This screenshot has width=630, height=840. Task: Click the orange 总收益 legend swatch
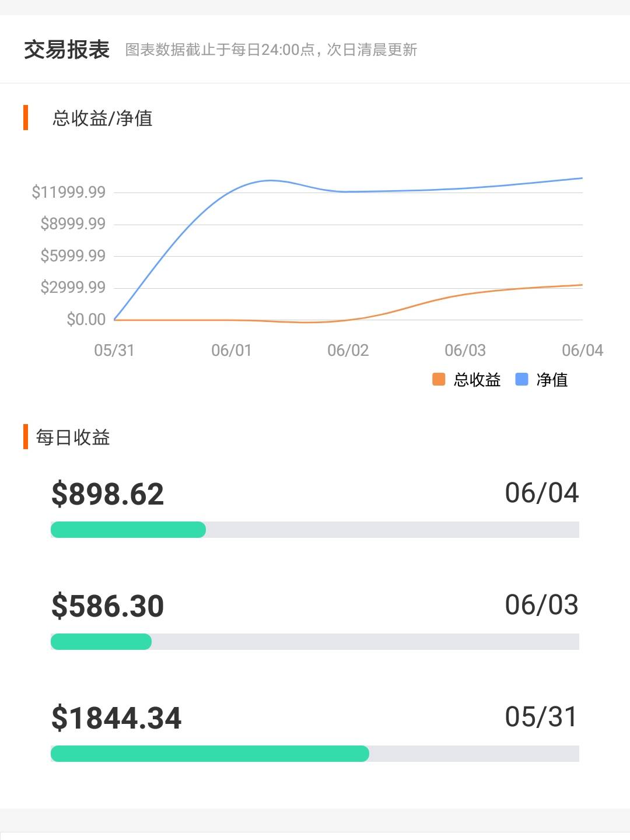pyautogui.click(x=439, y=380)
